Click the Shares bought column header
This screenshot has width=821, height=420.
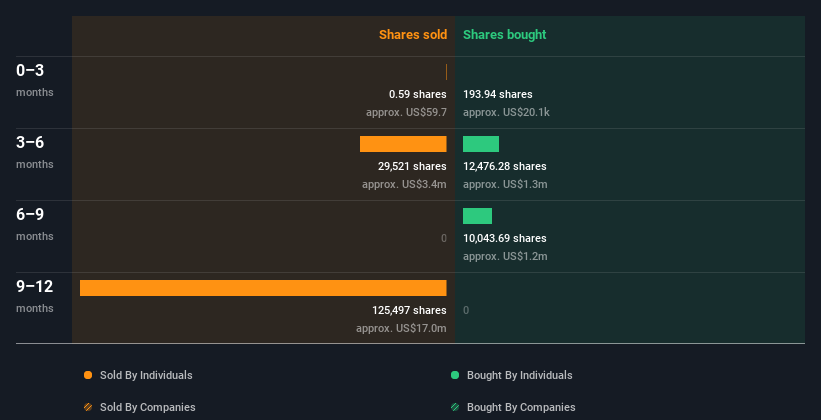(x=505, y=35)
